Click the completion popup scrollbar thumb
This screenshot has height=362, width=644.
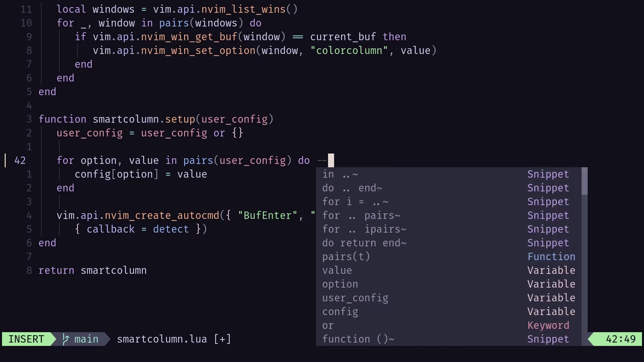pyautogui.click(x=585, y=181)
